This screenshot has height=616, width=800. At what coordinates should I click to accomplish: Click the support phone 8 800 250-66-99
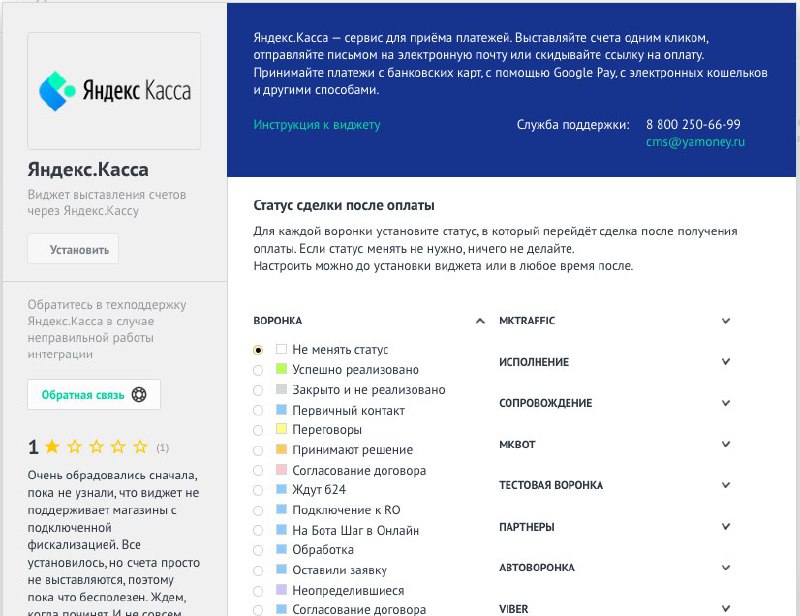click(x=693, y=124)
